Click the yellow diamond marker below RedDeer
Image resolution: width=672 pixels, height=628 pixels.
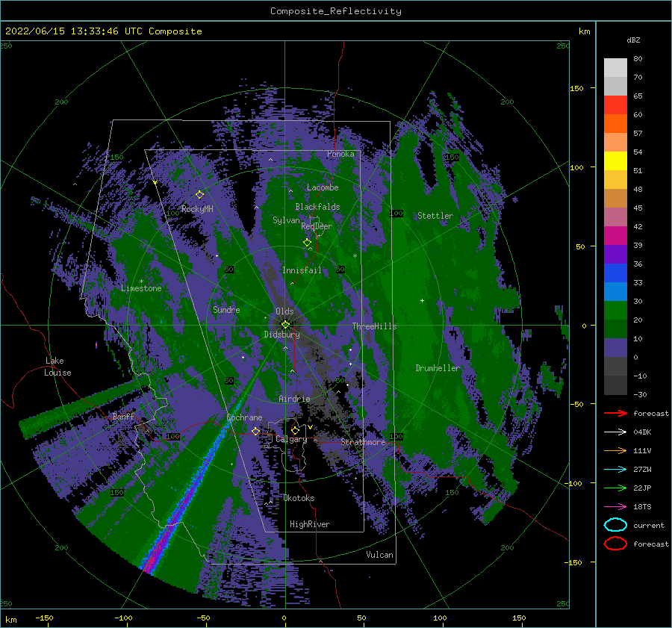[x=307, y=243]
